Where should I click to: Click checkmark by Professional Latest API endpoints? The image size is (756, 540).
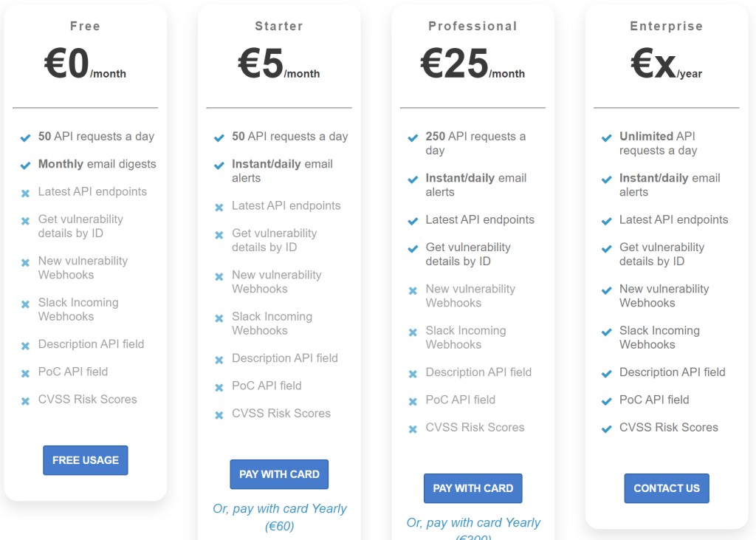(413, 221)
